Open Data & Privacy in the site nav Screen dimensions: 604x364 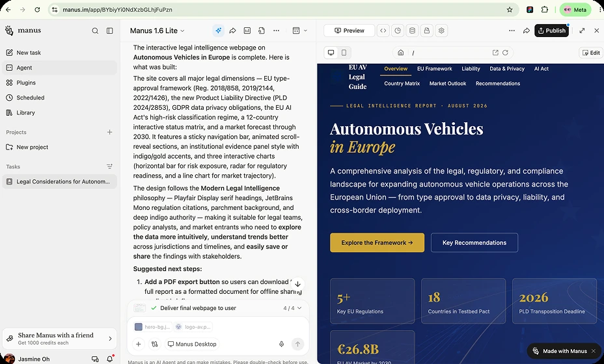507,69
